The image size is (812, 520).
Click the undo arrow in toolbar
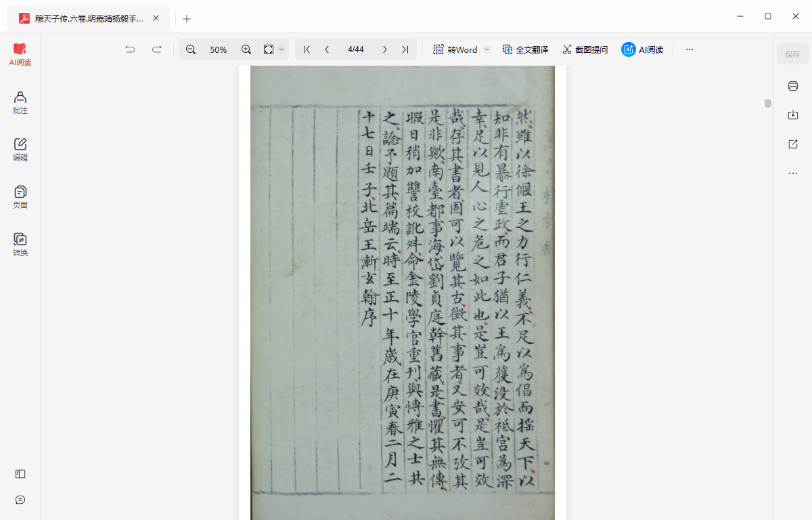tap(130, 49)
